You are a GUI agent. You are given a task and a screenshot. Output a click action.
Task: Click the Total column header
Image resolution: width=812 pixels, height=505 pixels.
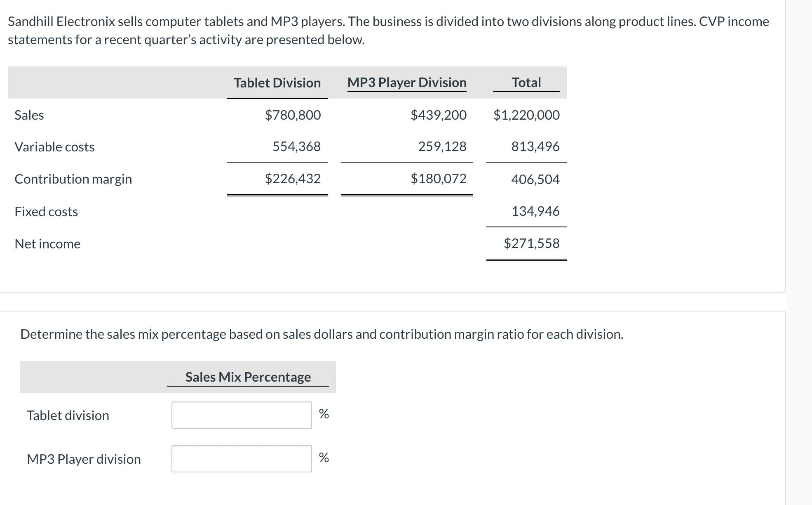(x=526, y=83)
